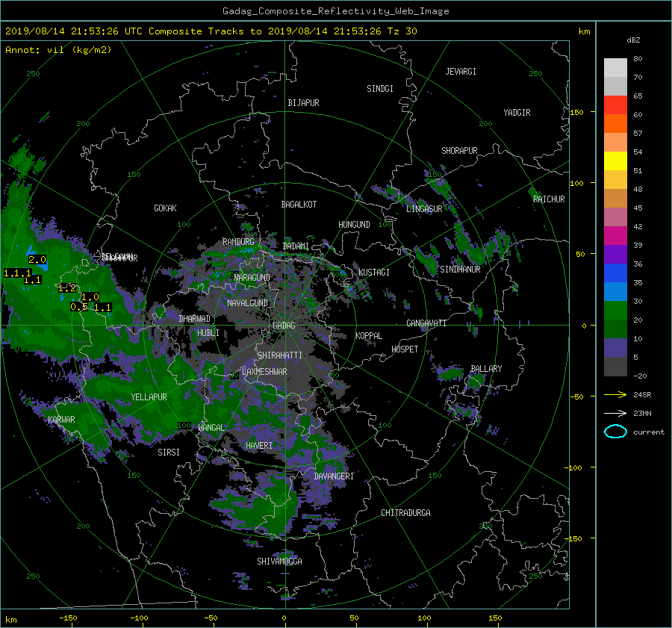Viewport: 672px width, 628px height.
Task: Click the Gadag_Composite_Reflectivity_Web_Image title
Action: [335, 11]
